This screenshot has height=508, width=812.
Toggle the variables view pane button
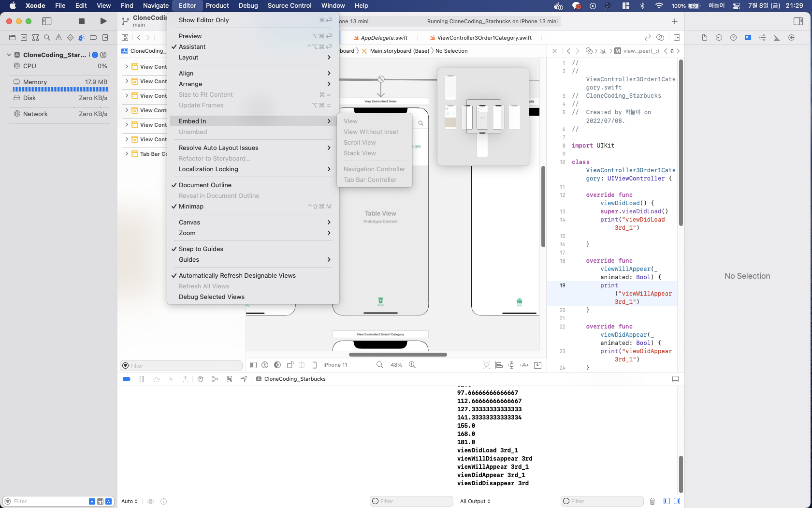[667, 501]
